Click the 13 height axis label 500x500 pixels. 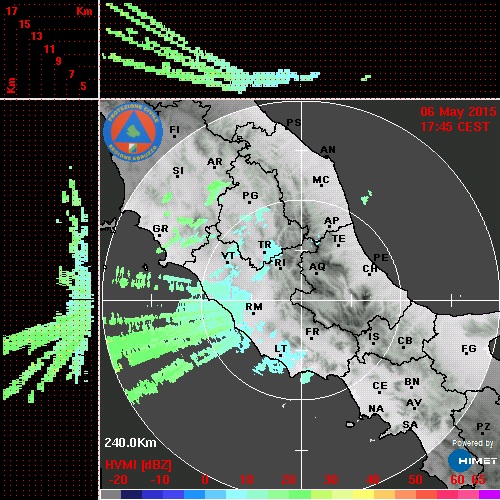pyautogui.click(x=37, y=36)
